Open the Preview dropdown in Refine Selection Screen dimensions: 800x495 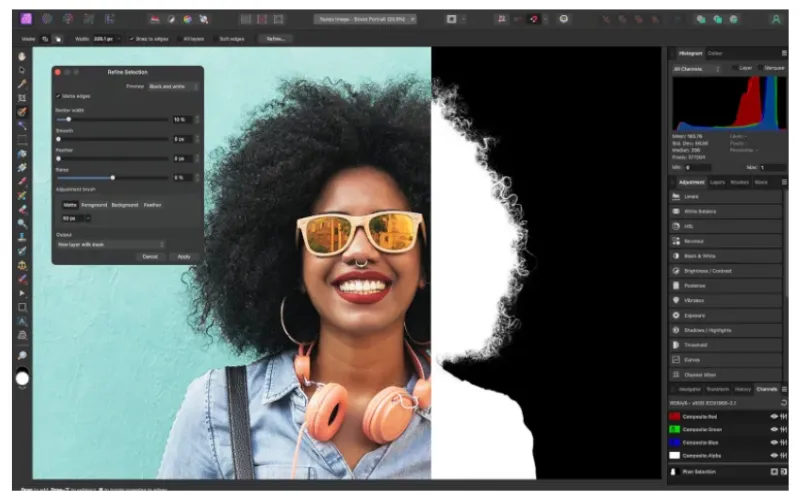172,87
